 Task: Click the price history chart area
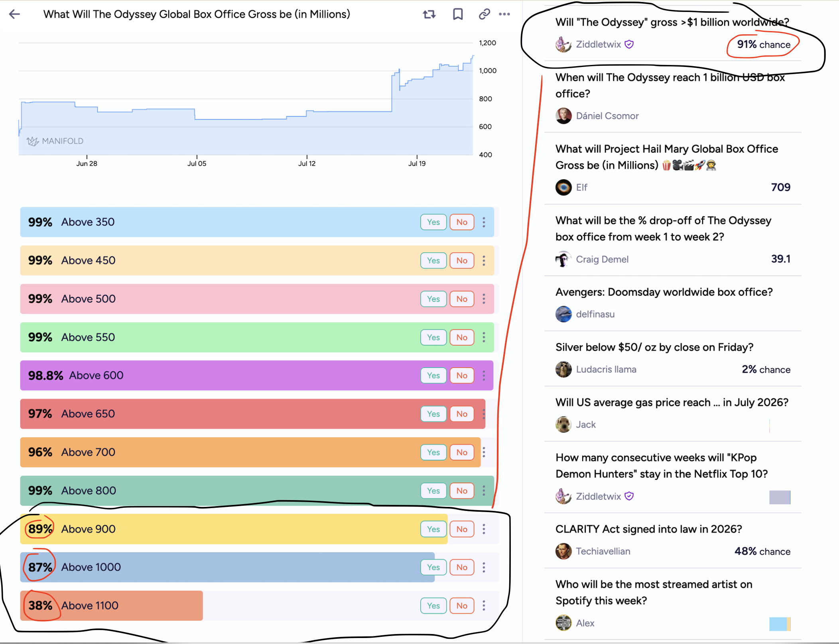click(x=246, y=98)
